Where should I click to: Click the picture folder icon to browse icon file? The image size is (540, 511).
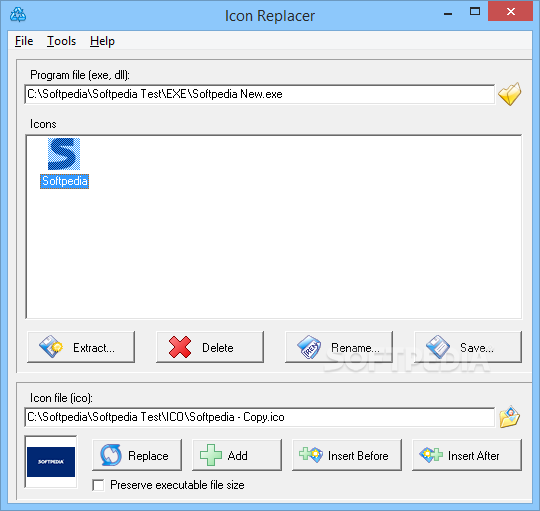[x=510, y=417]
